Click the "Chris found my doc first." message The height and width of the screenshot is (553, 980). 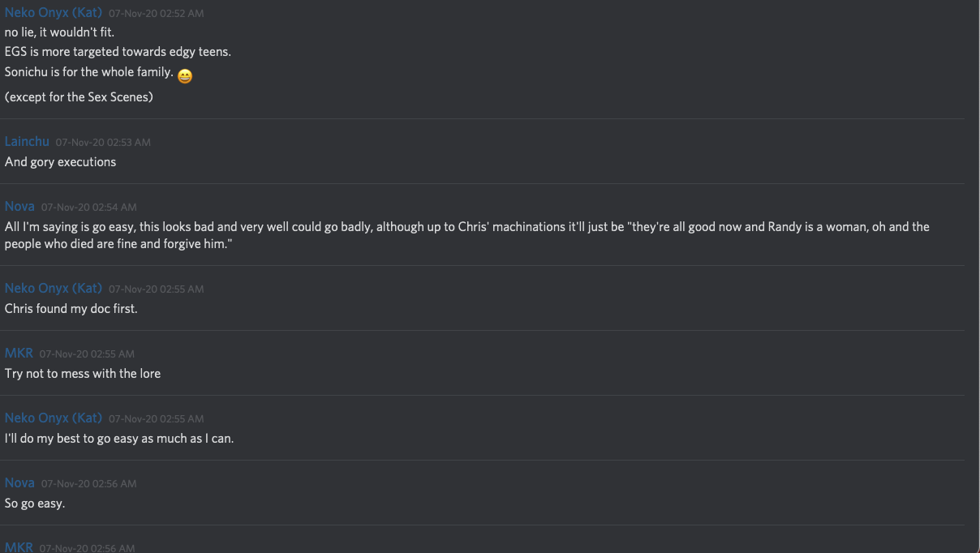[71, 309]
